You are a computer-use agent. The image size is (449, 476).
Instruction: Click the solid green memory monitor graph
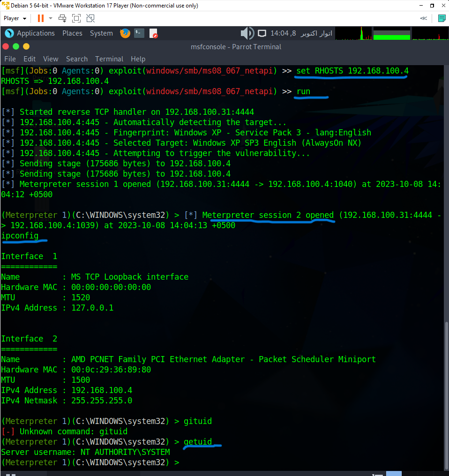click(x=391, y=33)
